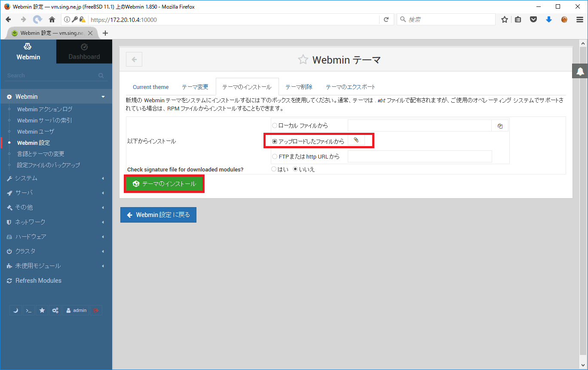
Task: Click the page loading refresh icon
Action: click(x=38, y=19)
